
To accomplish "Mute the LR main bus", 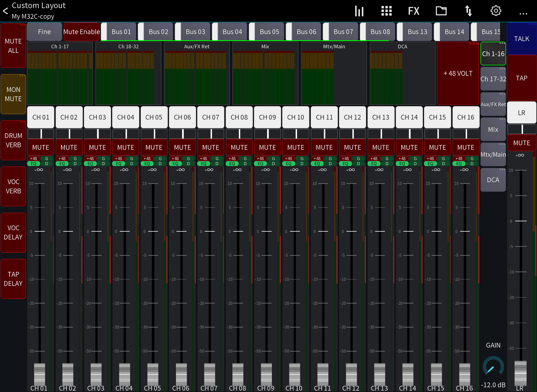I will [522, 143].
